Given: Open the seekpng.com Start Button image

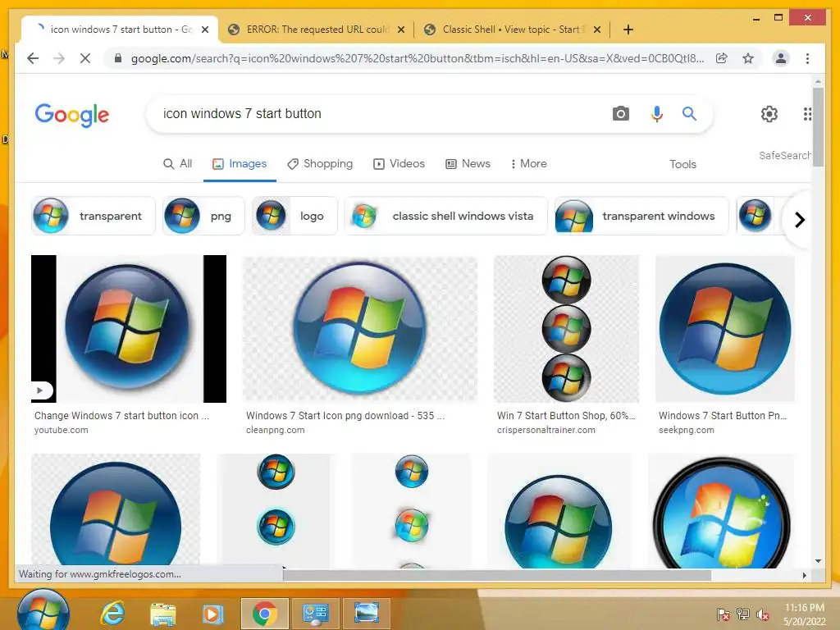Looking at the screenshot, I should [x=725, y=328].
